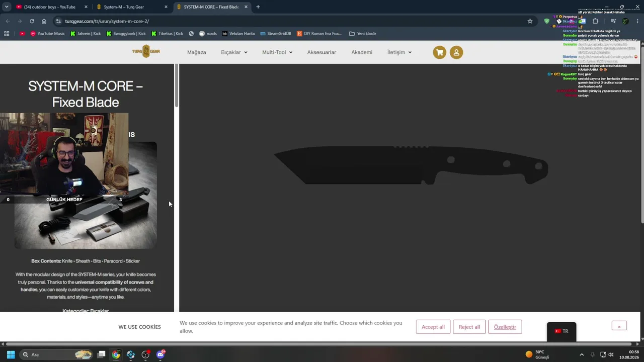This screenshot has height=362, width=644.
Task: Open the roads bookmark
Action: (x=208, y=34)
